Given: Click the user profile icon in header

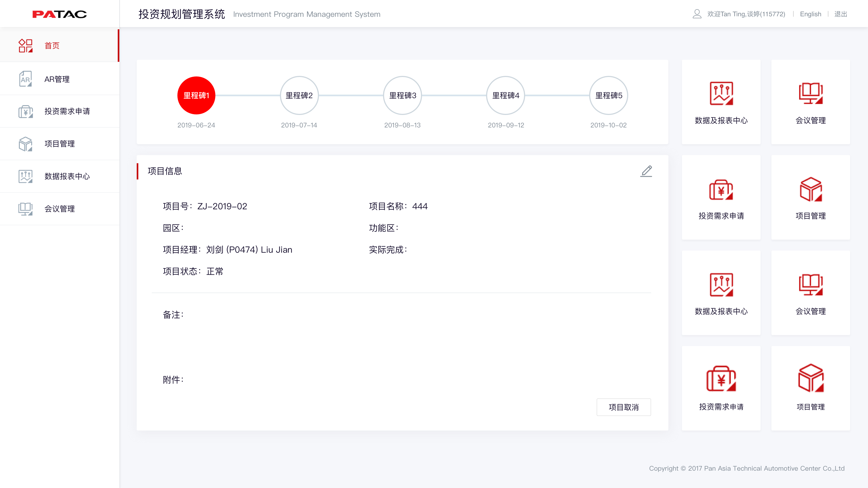Looking at the screenshot, I should pos(697,14).
